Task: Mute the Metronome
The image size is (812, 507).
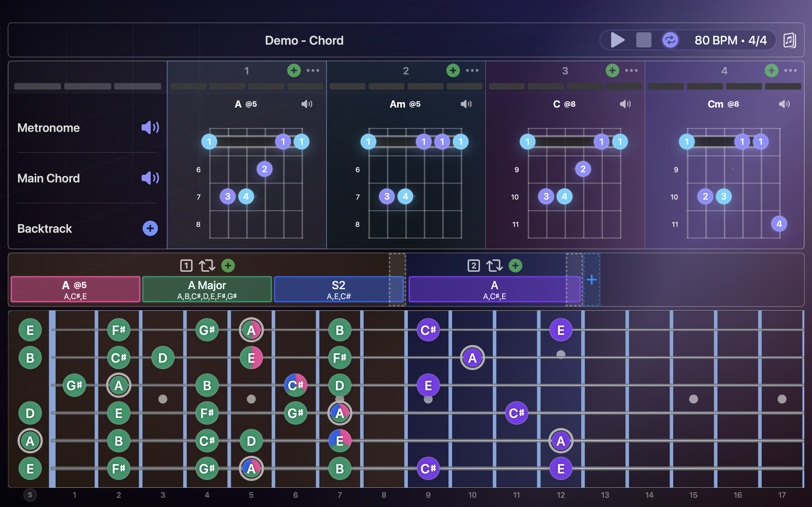Action: pyautogui.click(x=151, y=127)
